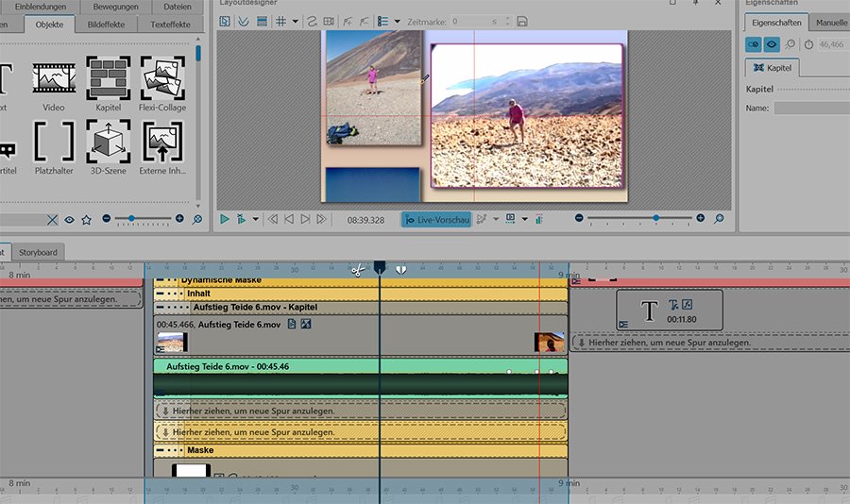Image resolution: width=850 pixels, height=504 pixels.
Task: Open the list options dropdown in Layoutdesigner toolbar
Action: coord(397,21)
